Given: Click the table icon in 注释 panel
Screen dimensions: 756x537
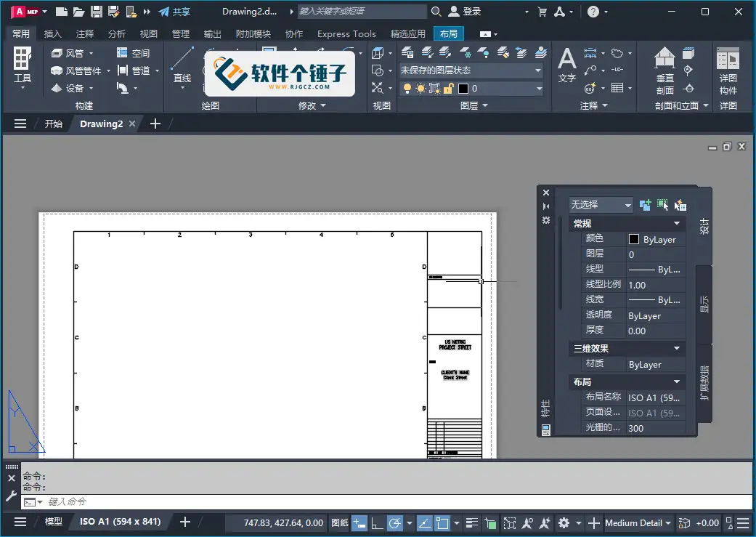Looking at the screenshot, I should point(617,88).
